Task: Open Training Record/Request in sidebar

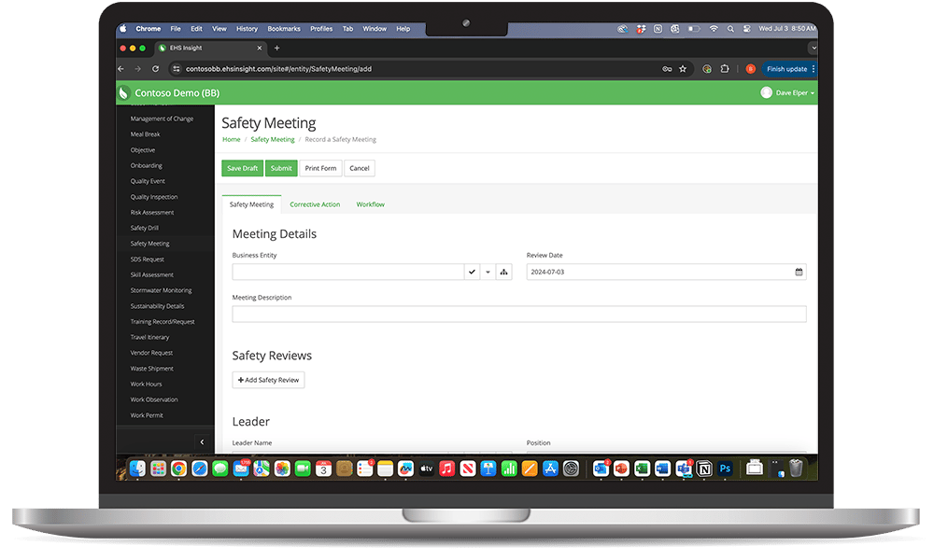Action: pos(163,322)
